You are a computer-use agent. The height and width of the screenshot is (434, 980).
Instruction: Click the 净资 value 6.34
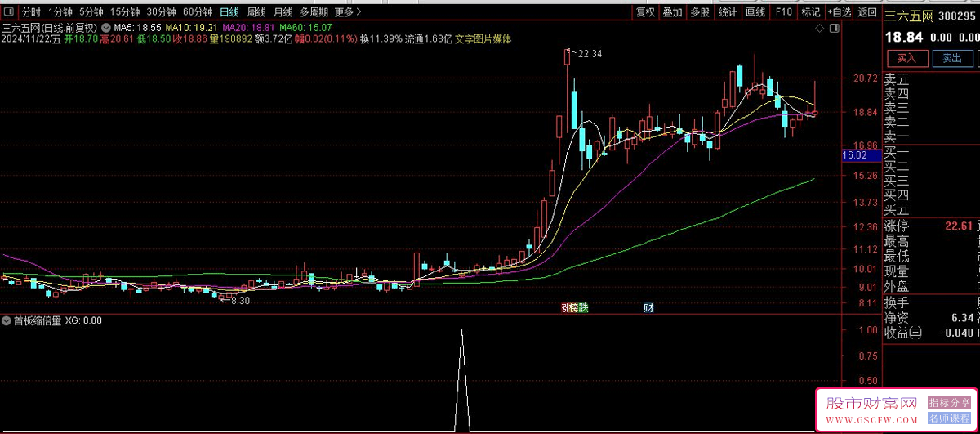[962, 317]
